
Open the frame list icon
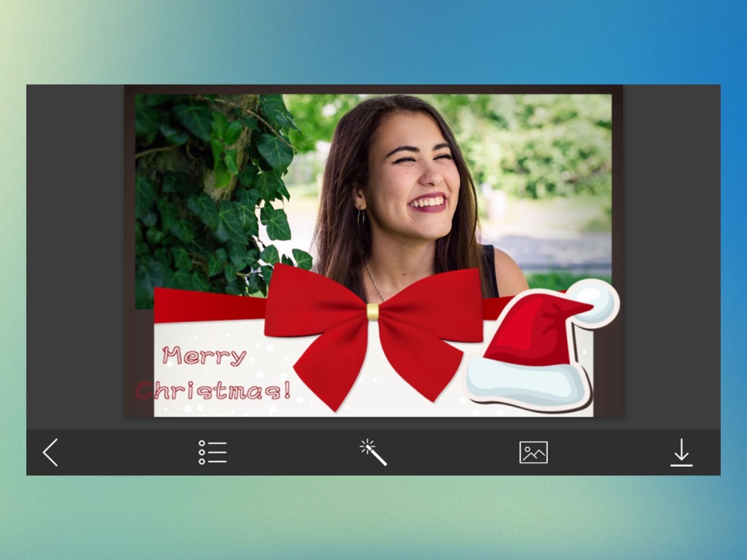point(212,452)
